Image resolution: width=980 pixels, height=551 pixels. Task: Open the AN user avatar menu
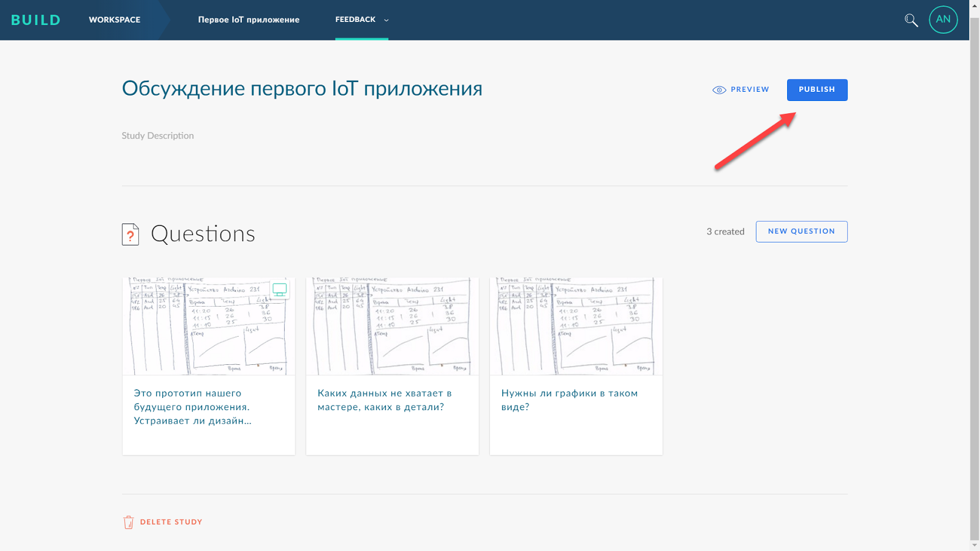pos(943,20)
